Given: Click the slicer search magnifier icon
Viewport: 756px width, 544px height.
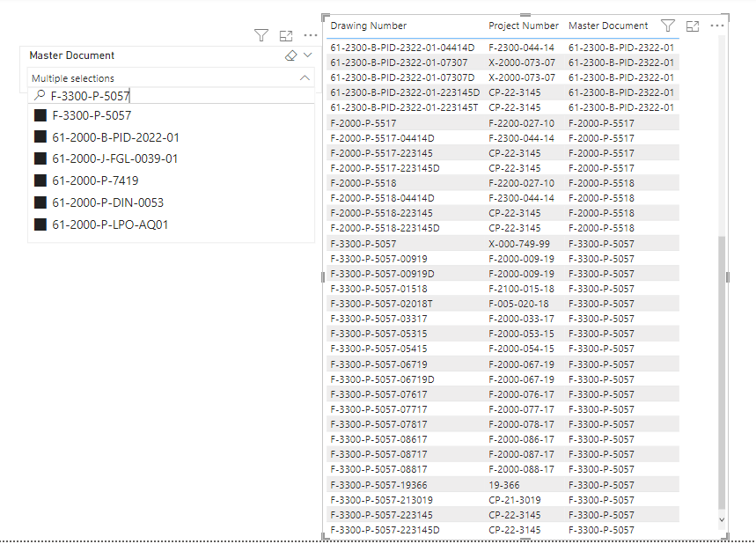Looking at the screenshot, I should [x=40, y=95].
